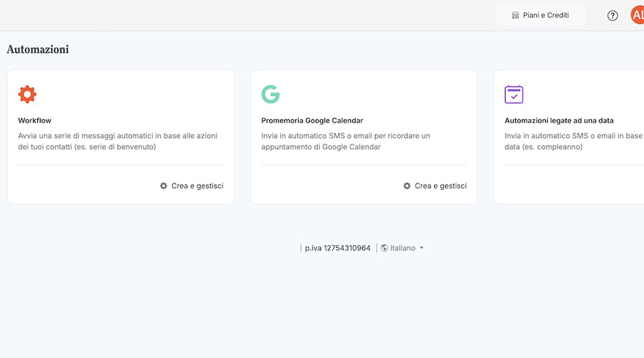Click the Workflow card description text

point(118,141)
